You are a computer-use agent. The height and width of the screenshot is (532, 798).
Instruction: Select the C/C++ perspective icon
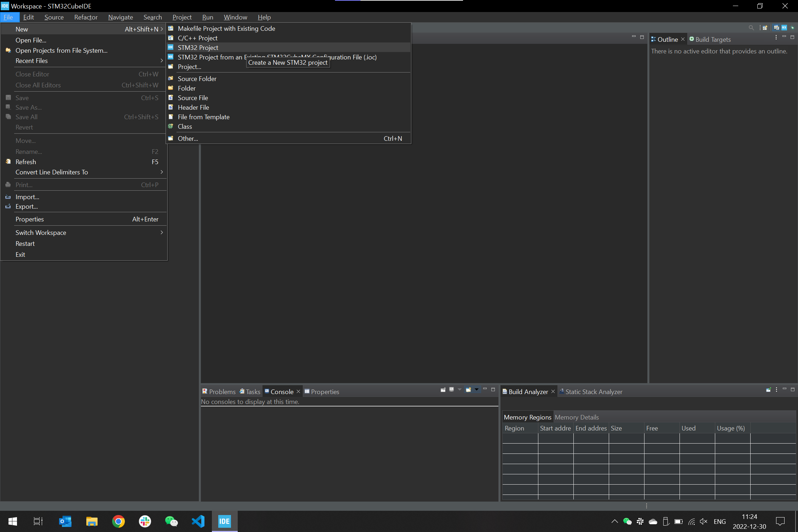pyautogui.click(x=776, y=28)
